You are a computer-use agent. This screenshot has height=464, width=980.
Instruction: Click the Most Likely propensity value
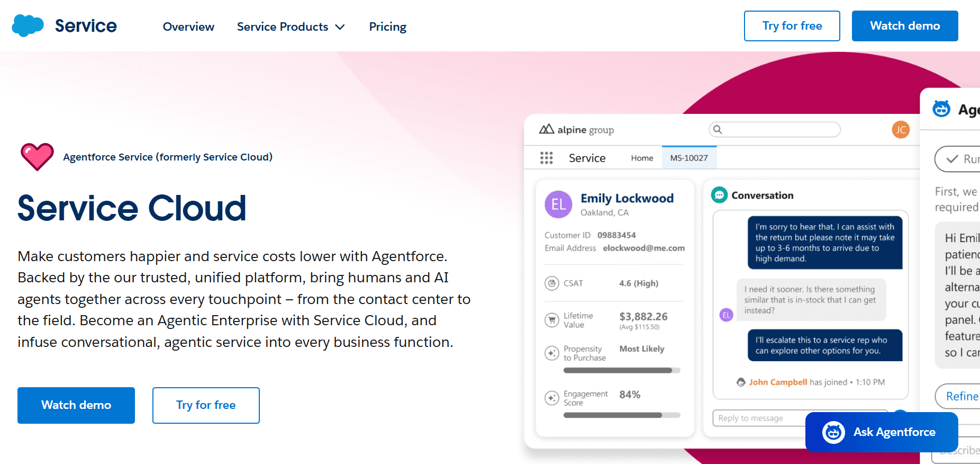(x=642, y=349)
